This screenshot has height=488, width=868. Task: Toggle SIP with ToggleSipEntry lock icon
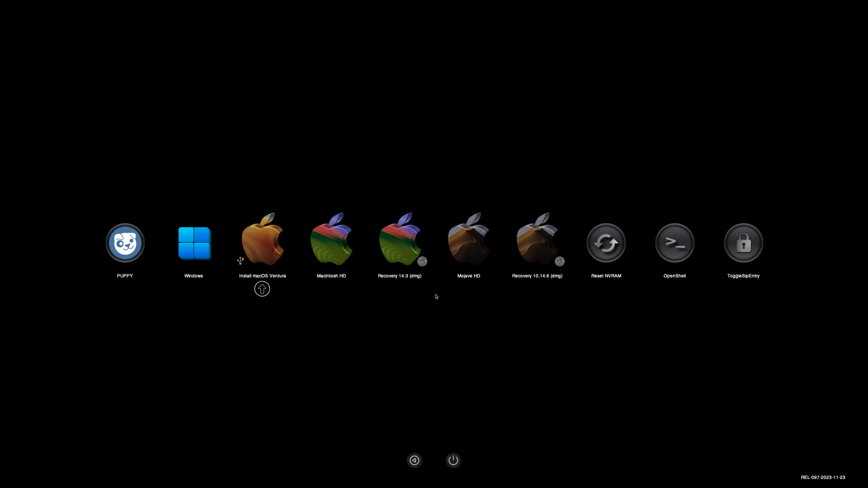(744, 243)
